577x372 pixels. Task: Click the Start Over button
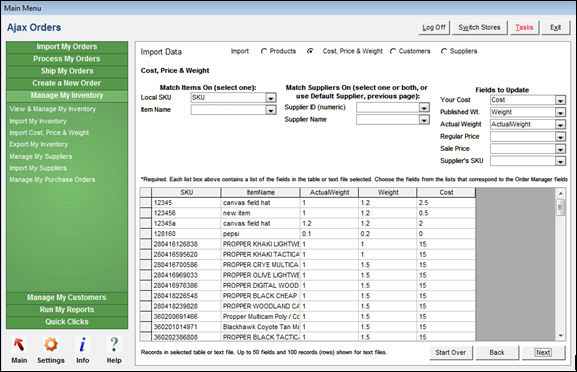450,352
